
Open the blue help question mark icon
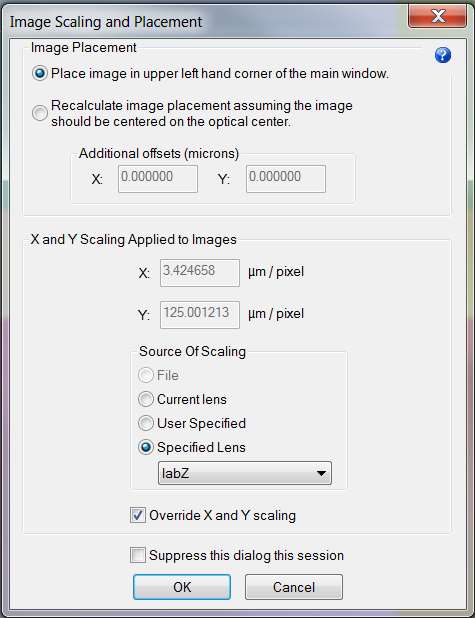[443, 55]
